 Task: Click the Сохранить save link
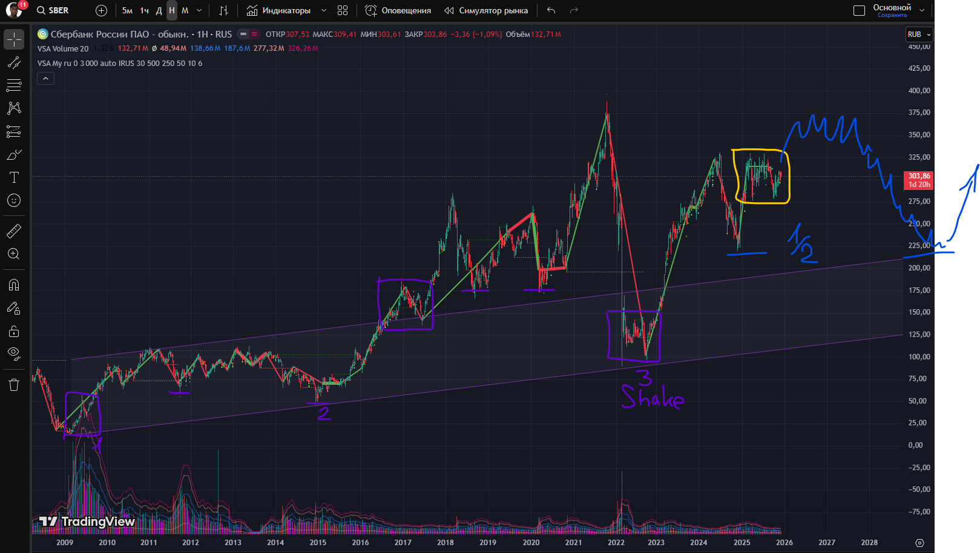[x=892, y=15]
